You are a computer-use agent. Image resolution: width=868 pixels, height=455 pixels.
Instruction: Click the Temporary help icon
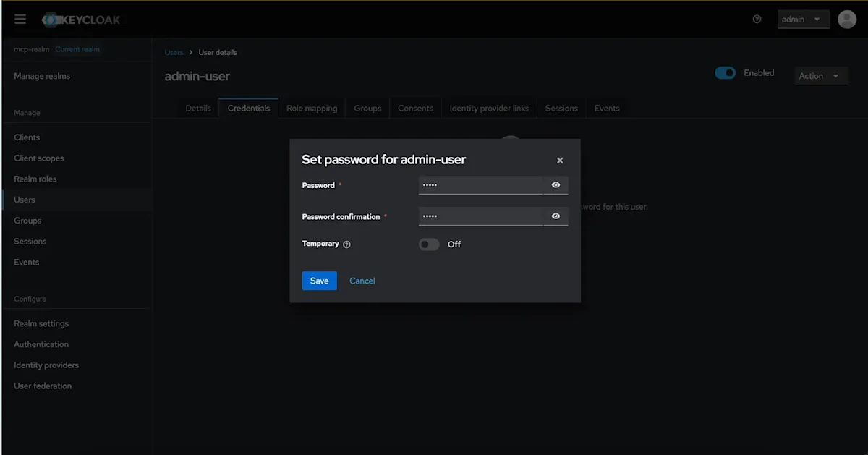346,244
